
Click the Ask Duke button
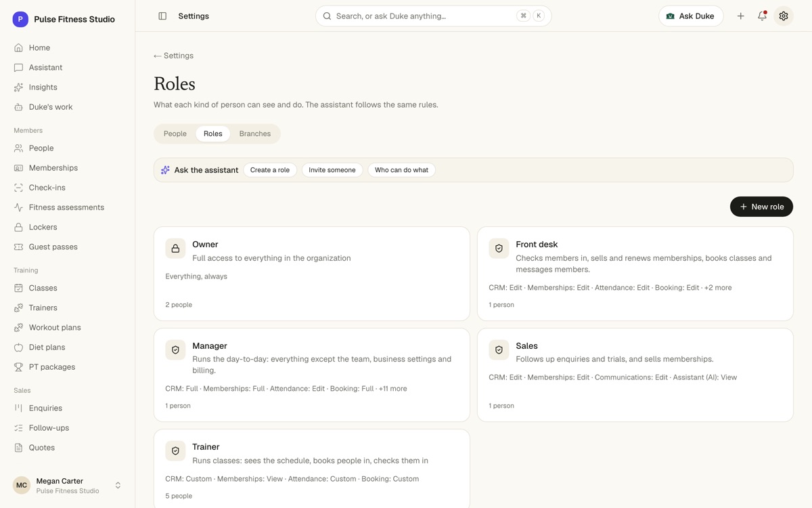pos(691,16)
